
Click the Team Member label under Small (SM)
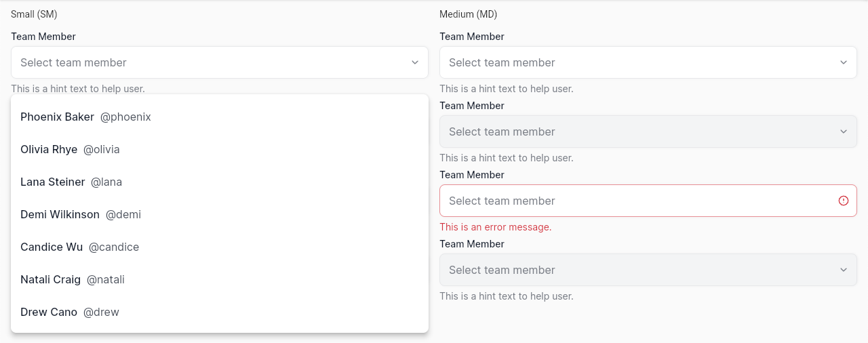click(43, 37)
